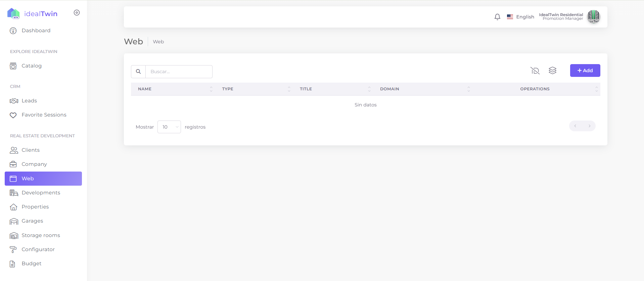Open the English language selector
This screenshot has width=644, height=281.
point(520,17)
